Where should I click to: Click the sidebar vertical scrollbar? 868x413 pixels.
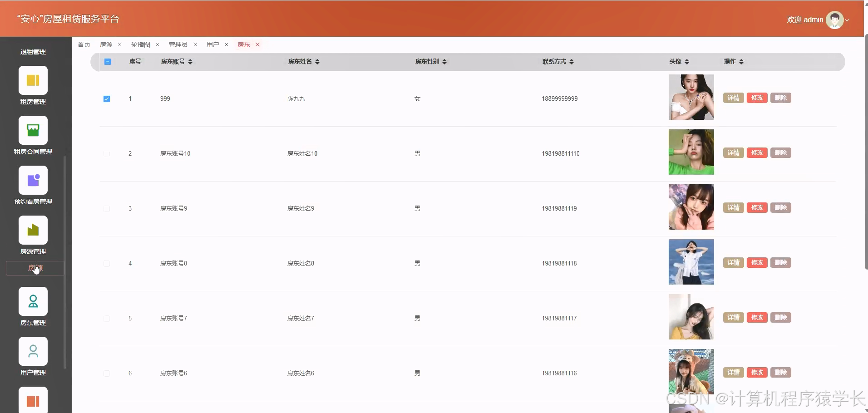click(65, 262)
